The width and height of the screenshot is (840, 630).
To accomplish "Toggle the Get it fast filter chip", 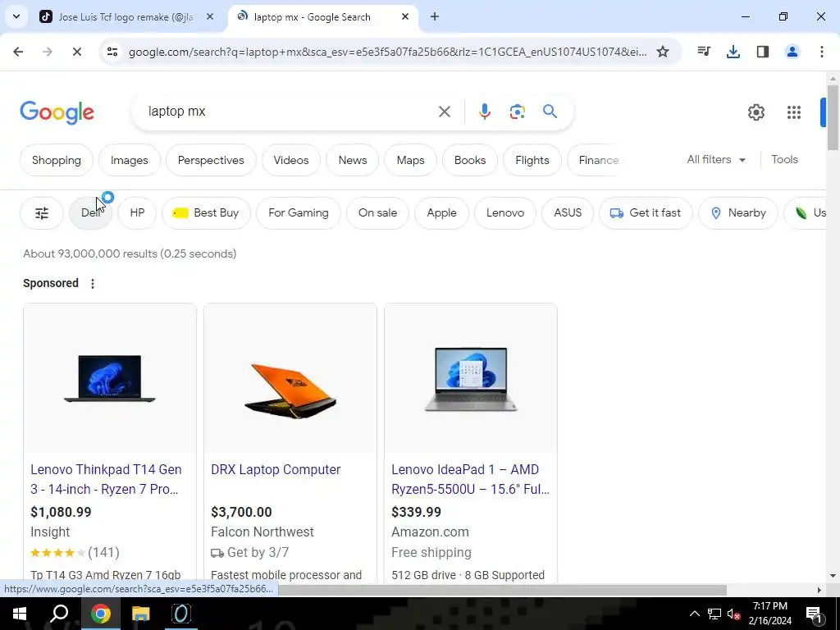I will (646, 213).
